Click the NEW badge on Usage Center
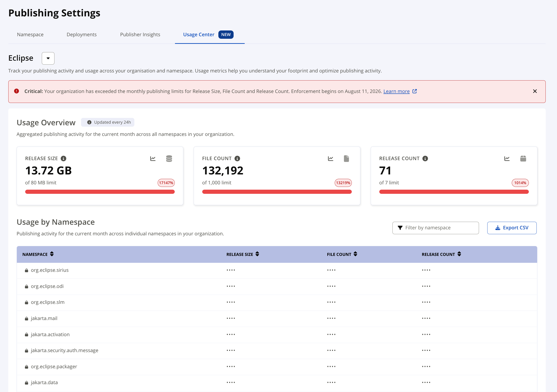Screen dimensions: 557x392 click(226, 35)
